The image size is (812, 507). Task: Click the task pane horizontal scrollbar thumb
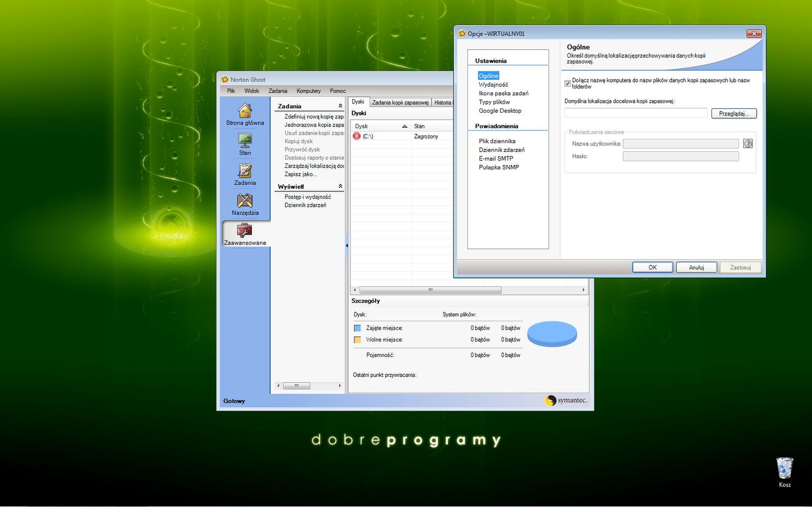pos(296,386)
